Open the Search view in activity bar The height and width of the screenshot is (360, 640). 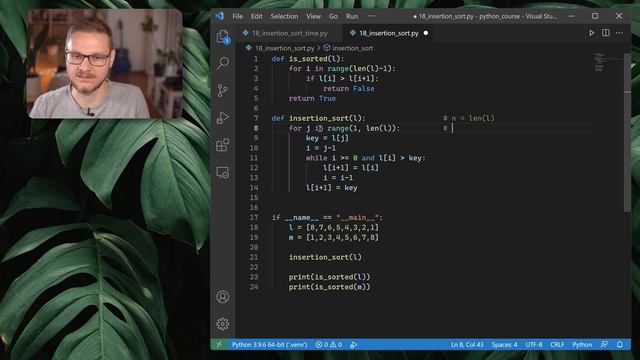[x=223, y=63]
